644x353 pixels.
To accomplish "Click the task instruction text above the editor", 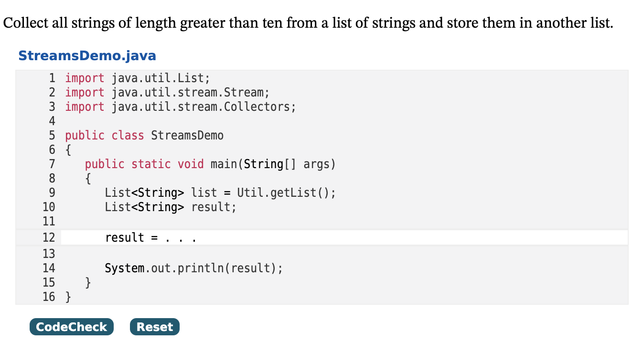I will (x=307, y=22).
